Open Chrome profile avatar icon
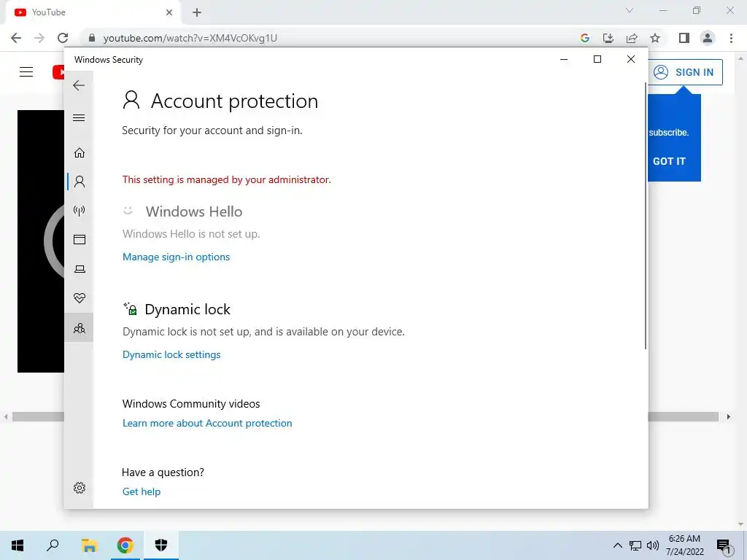The width and height of the screenshot is (747, 560). coord(708,38)
